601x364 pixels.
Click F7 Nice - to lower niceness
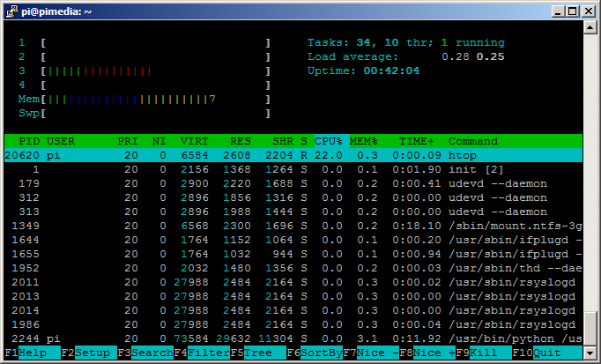tap(371, 353)
